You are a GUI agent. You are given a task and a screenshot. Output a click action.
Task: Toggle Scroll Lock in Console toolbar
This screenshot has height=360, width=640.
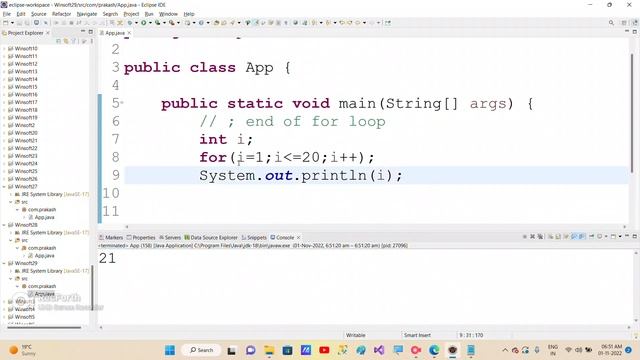tap(558, 236)
